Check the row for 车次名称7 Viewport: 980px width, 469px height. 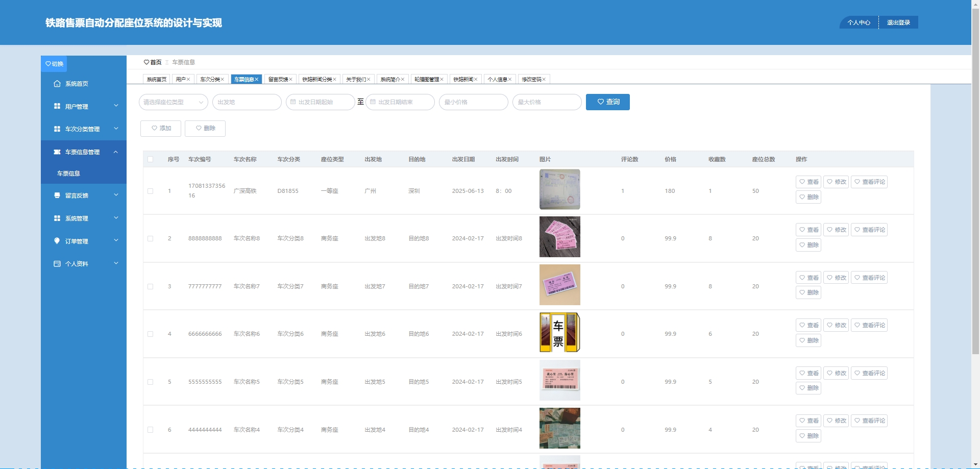click(151, 286)
